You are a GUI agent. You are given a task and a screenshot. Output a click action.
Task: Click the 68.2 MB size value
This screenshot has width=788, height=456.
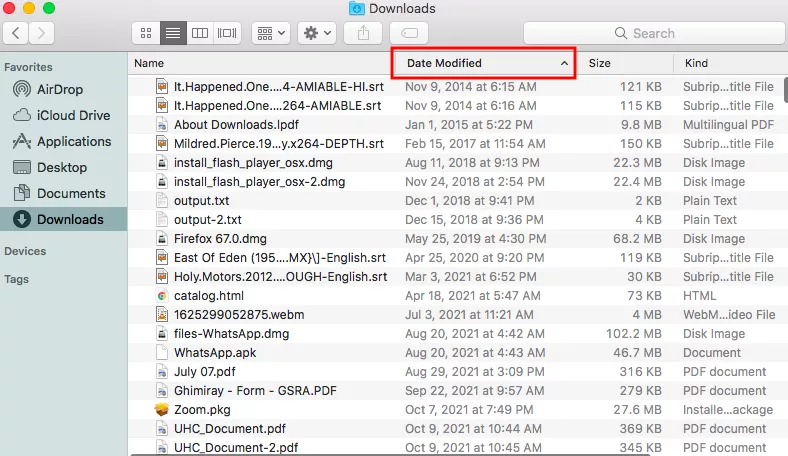637,239
